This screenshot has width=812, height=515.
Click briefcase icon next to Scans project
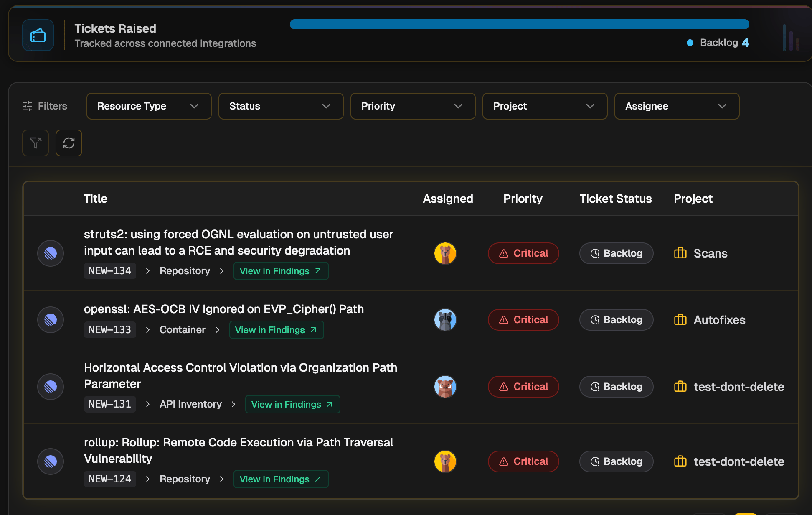(680, 253)
